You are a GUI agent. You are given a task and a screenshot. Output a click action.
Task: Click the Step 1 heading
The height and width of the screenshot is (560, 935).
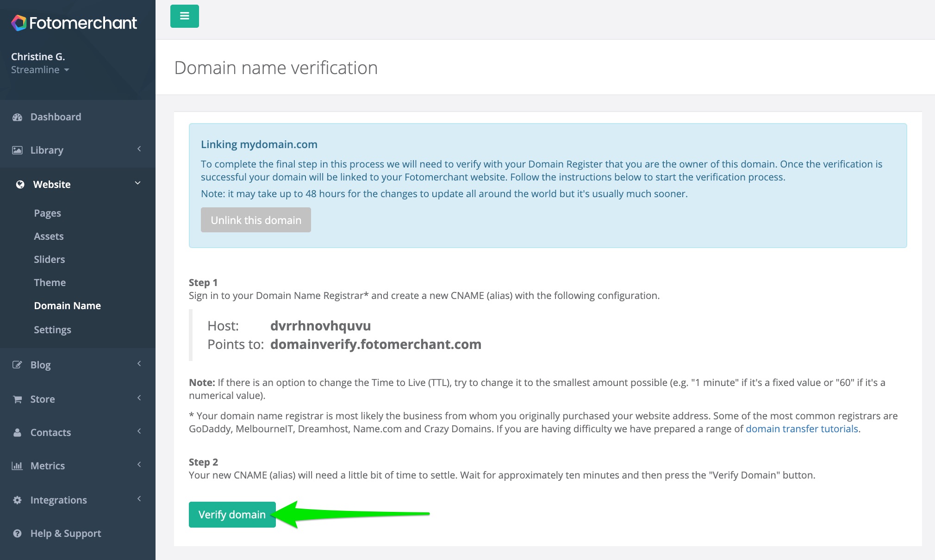pos(203,283)
